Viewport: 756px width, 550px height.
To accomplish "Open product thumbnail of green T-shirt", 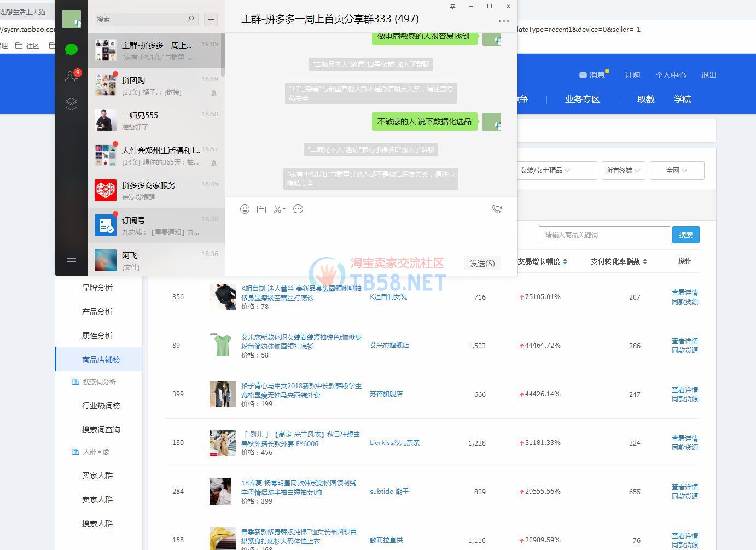I will pos(223,346).
